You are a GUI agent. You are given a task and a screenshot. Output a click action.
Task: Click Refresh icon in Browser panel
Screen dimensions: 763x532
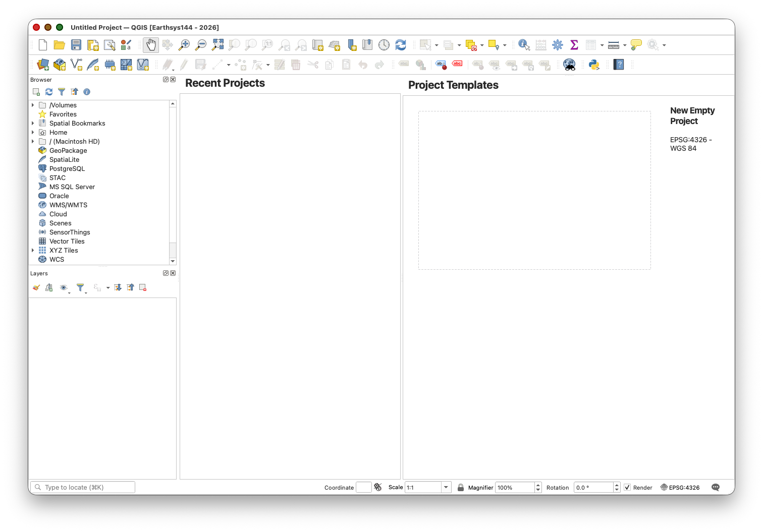[49, 92]
